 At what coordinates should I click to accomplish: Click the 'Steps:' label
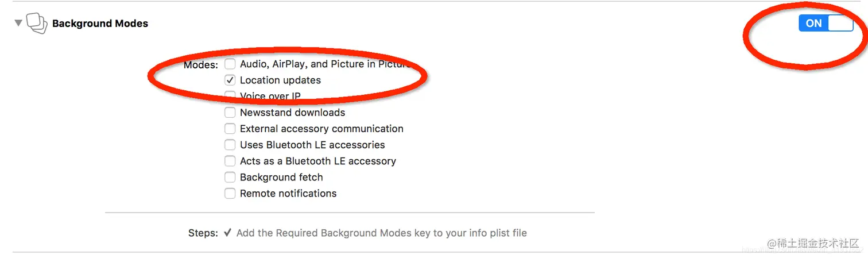(x=203, y=233)
